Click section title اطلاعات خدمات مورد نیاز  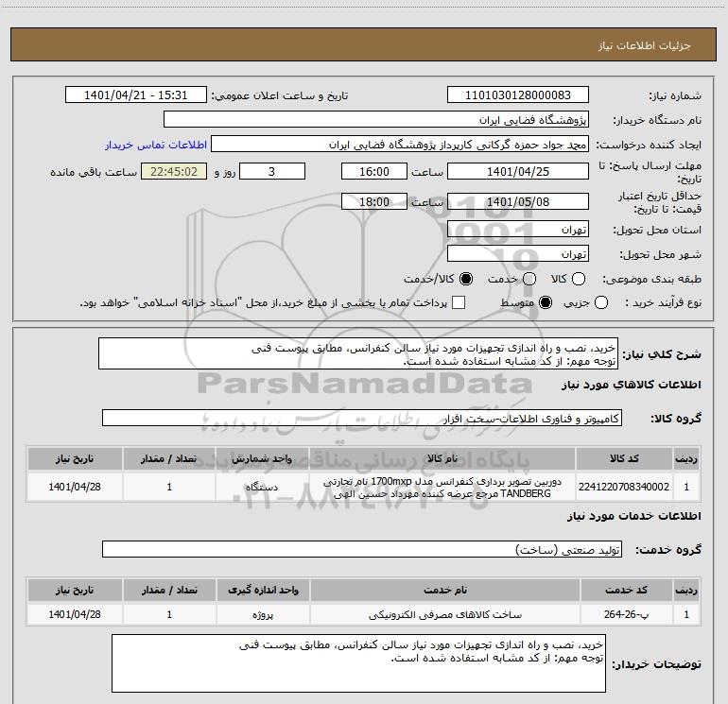coord(633,516)
